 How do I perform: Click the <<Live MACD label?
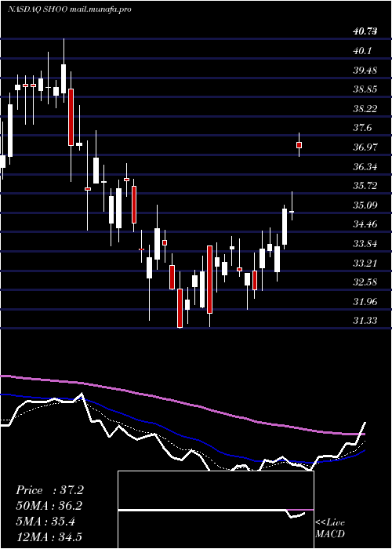click(x=330, y=529)
